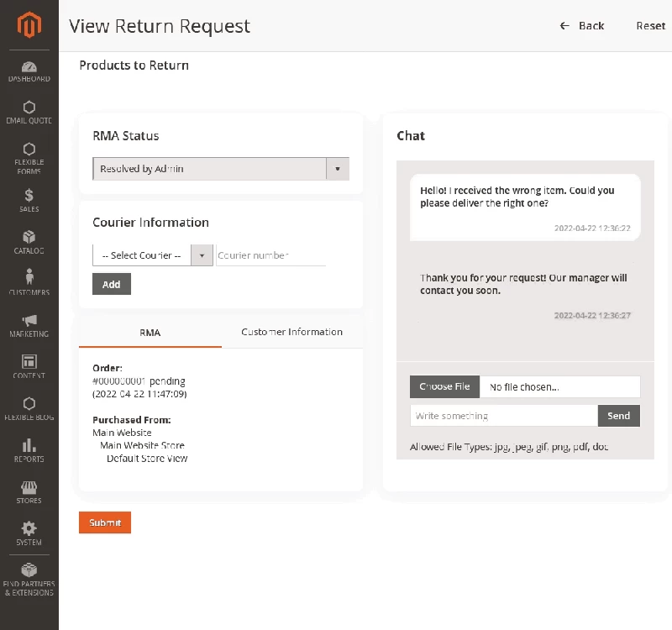Open the Customers sidebar item

29,283
